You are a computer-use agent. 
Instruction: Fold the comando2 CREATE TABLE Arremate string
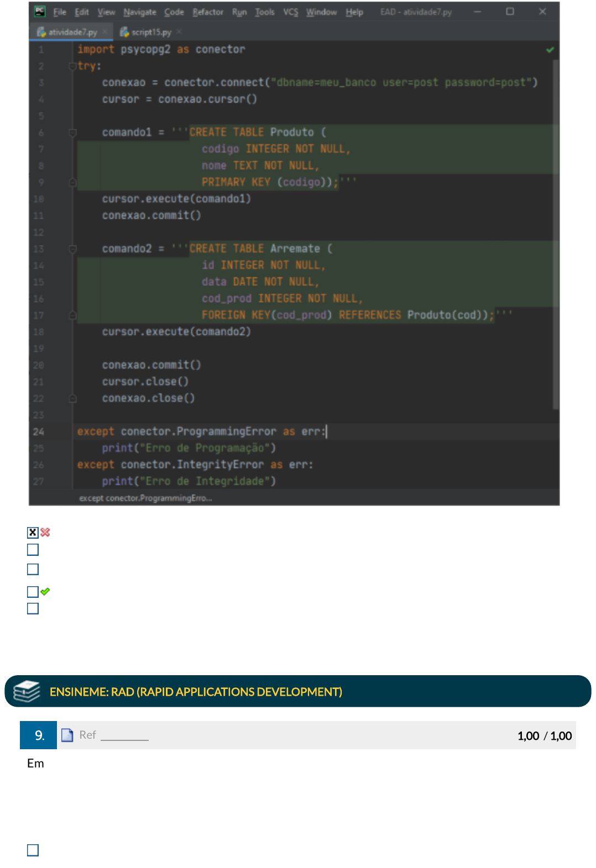click(72, 249)
